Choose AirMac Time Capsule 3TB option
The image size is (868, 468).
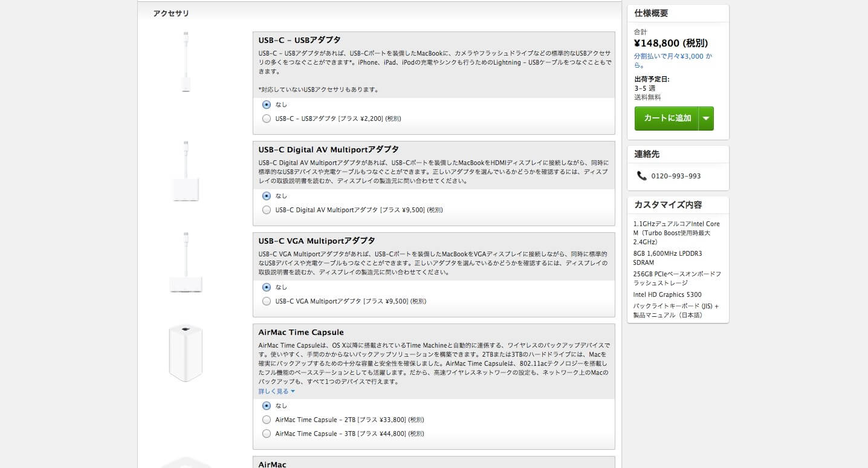tap(267, 434)
